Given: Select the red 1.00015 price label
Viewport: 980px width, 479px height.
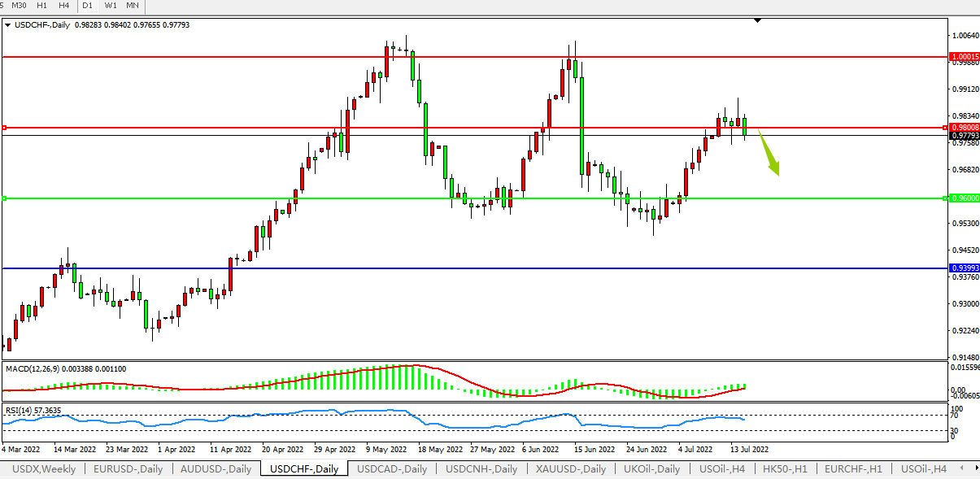Looking at the screenshot, I should [964, 57].
